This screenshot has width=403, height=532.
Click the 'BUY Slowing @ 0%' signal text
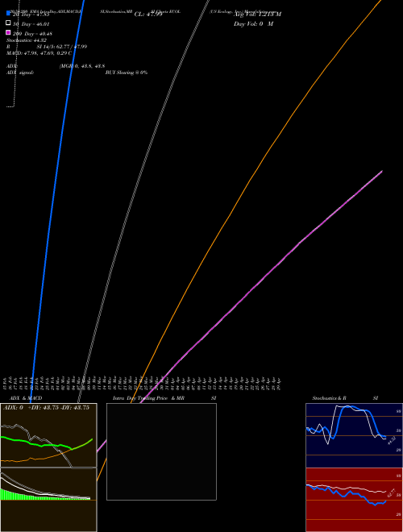[127, 73]
